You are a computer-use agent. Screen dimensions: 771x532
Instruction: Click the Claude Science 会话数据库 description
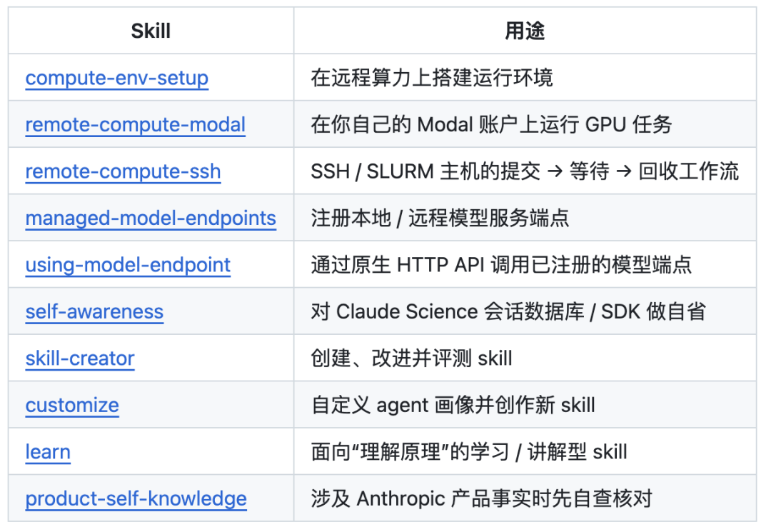tap(508, 312)
